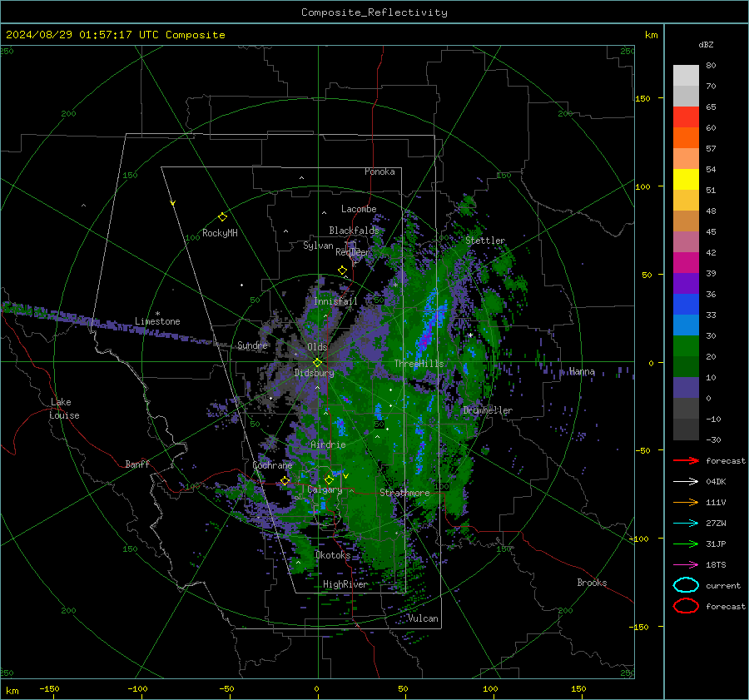The image size is (749, 700).
Task: Click the Hanna town label
Action: tap(583, 371)
